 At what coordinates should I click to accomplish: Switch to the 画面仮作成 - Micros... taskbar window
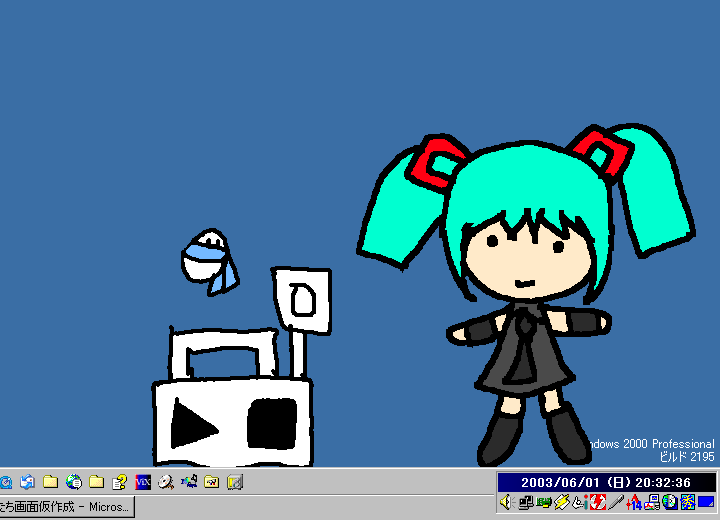[67, 507]
